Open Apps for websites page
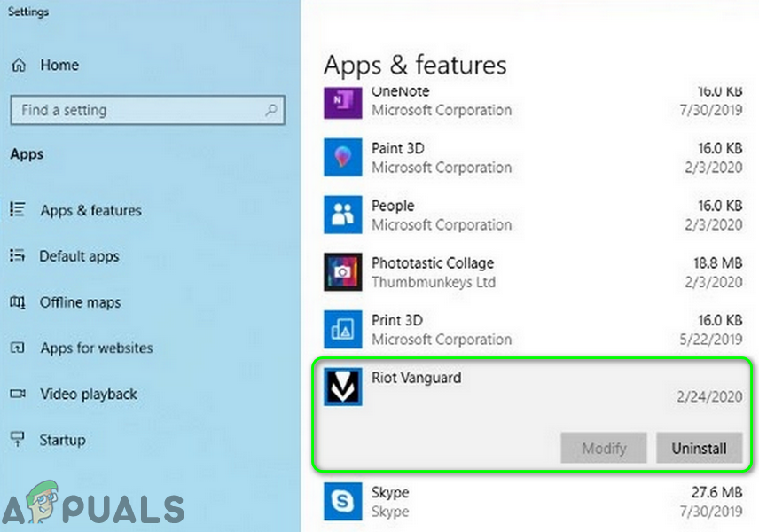This screenshot has width=759, height=532. pyautogui.click(x=96, y=348)
